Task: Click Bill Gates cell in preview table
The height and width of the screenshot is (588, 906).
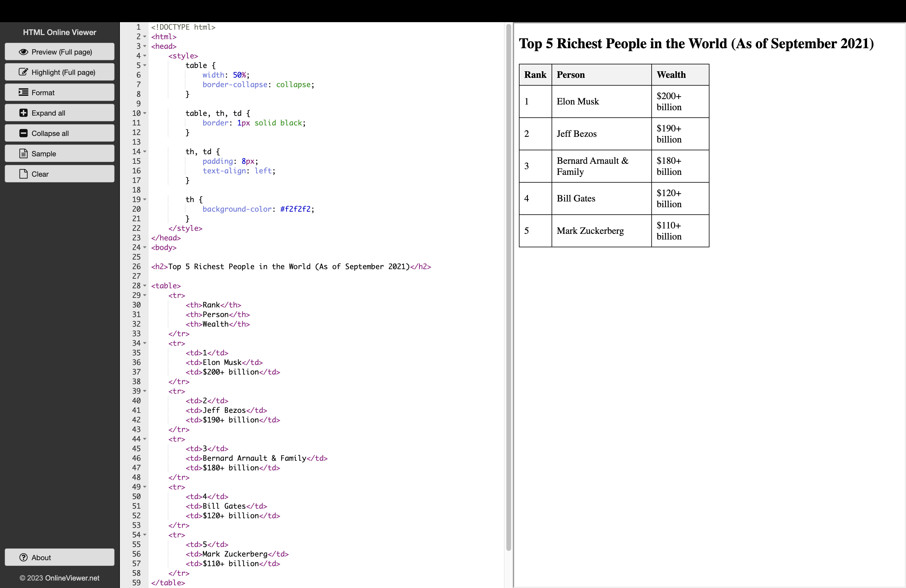Action: click(x=602, y=198)
